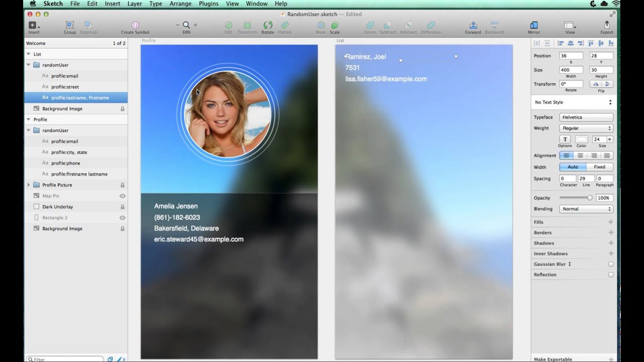Toggle visibility of Map Pin layer

point(122,196)
